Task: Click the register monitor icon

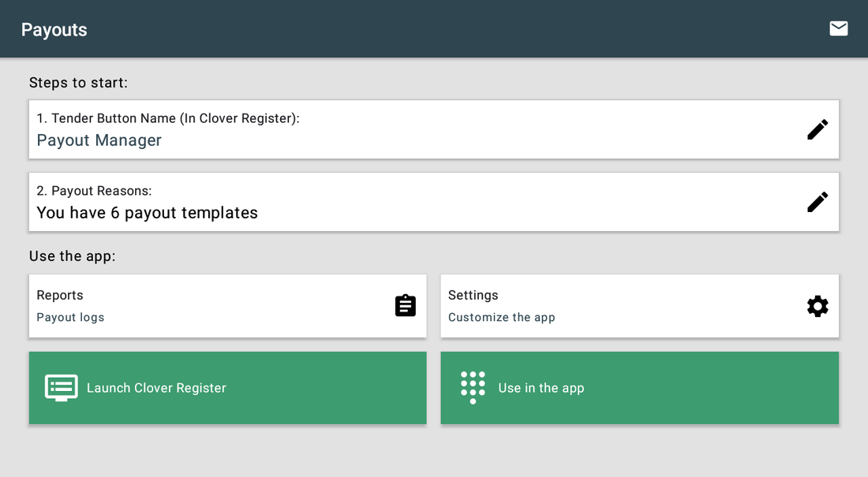Action: (61, 388)
